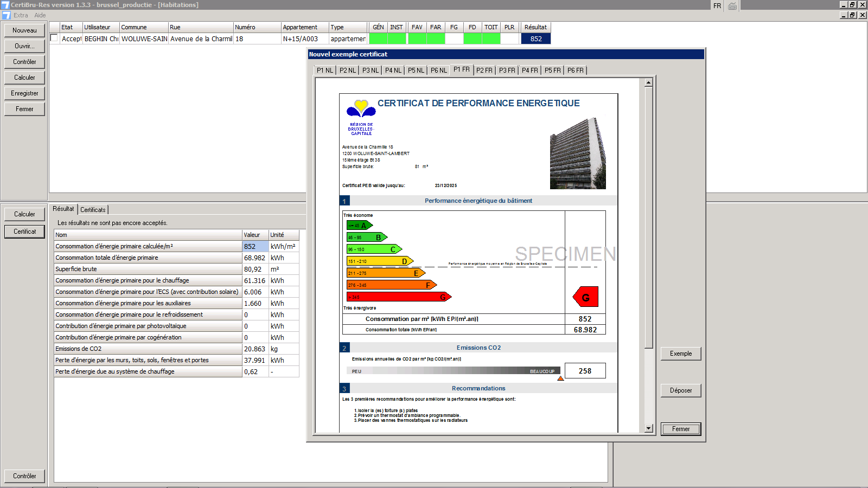Viewport: 868px width, 488px height.
Task: Click the Résultat column header
Action: pyautogui.click(x=535, y=27)
